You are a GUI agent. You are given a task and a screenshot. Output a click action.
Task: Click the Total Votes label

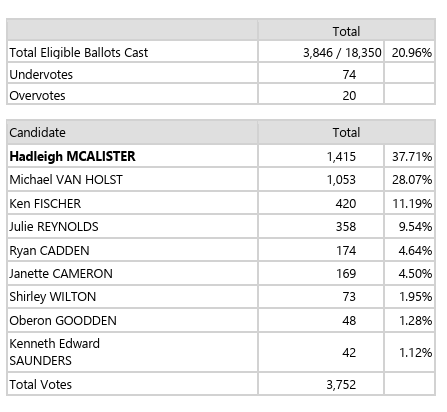(40, 384)
